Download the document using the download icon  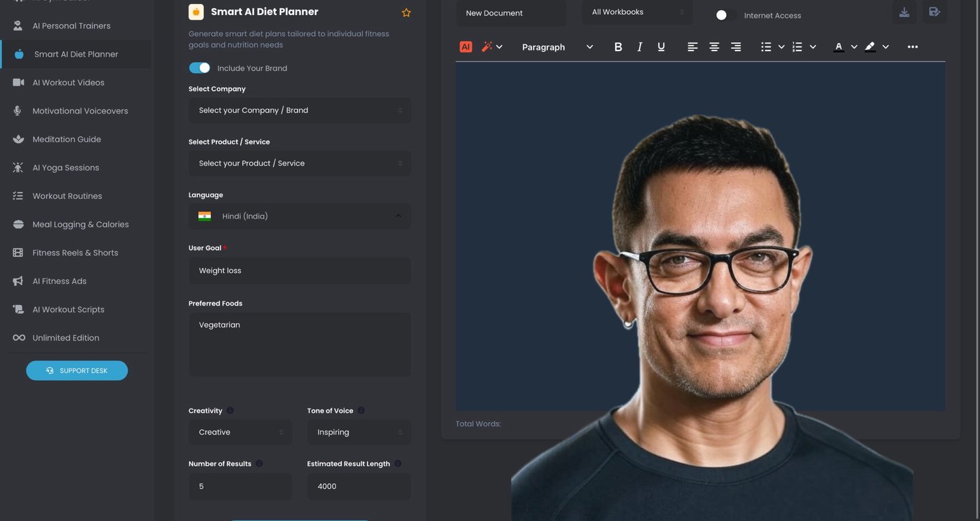click(904, 12)
